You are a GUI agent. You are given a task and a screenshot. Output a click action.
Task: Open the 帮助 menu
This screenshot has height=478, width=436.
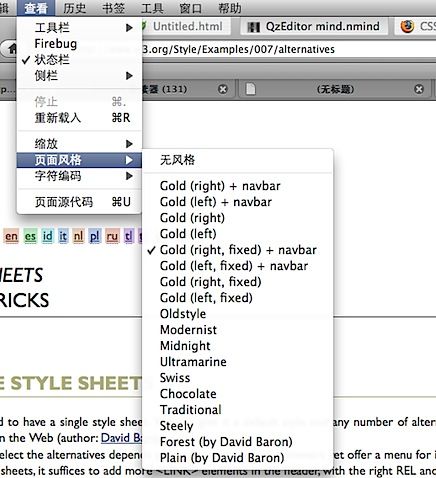(229, 8)
